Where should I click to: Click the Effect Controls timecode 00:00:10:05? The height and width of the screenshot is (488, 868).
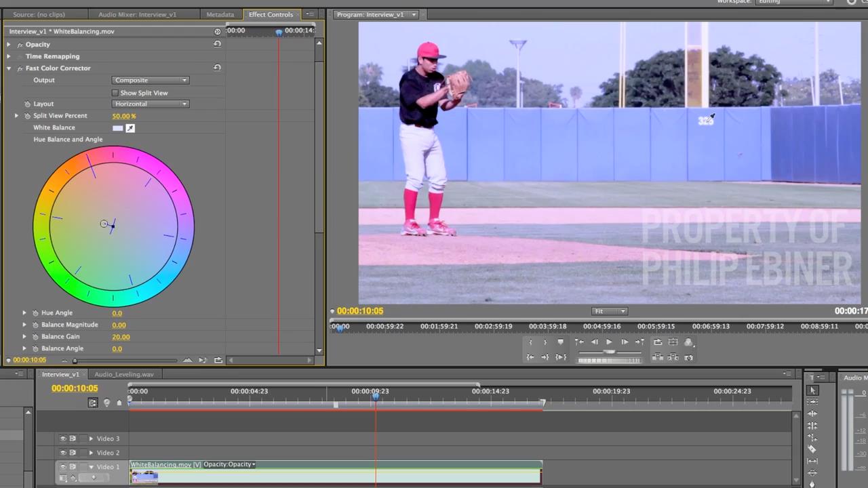[x=29, y=360]
